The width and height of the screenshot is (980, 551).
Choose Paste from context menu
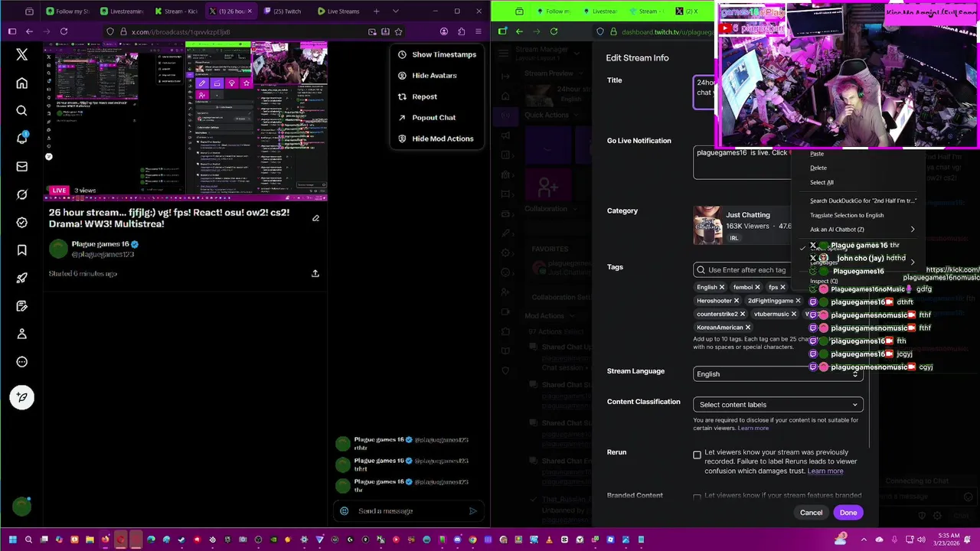pos(817,154)
